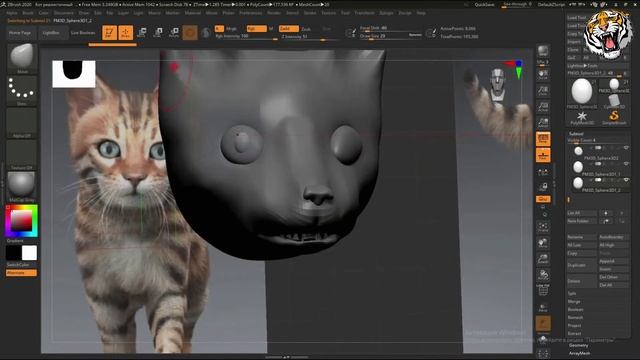
Task: Toggle visibility eye of PM3D_Sphere3D1_1 subtool
Action: click(626, 164)
